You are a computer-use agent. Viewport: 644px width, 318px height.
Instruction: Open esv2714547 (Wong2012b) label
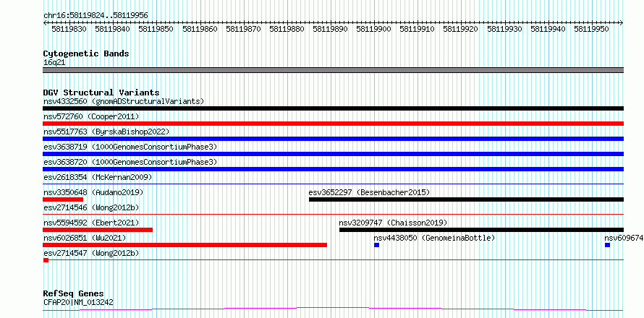91,253
